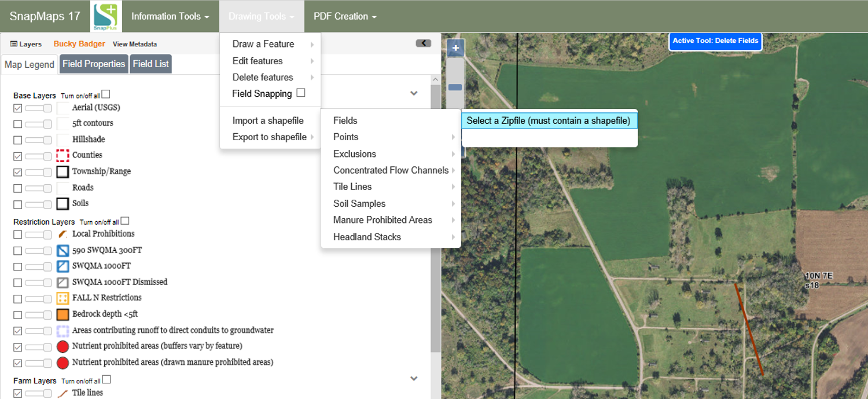Click the Local Prohibitions legend icon

pos(62,235)
